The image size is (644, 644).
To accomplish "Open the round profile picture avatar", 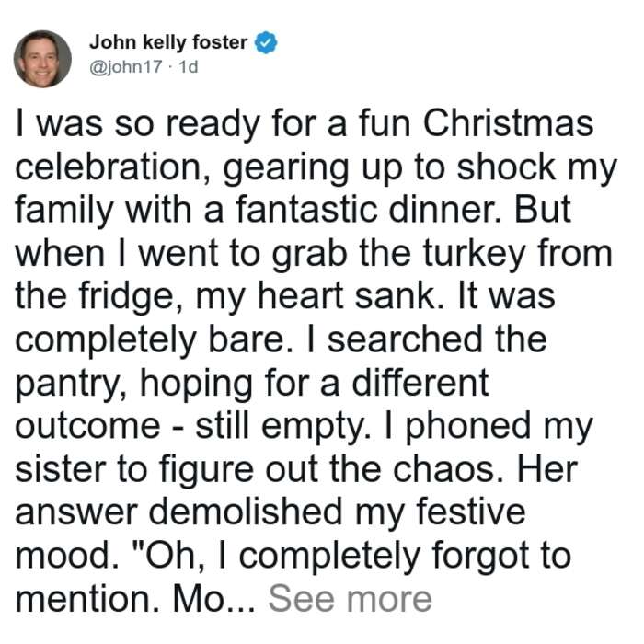I will tap(42, 59).
